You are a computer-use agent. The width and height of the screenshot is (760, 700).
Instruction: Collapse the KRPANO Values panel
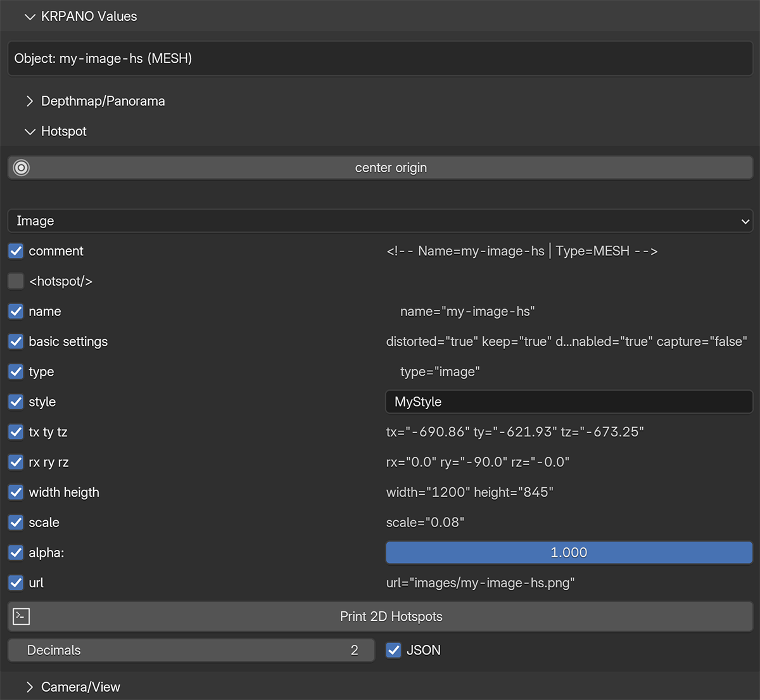click(x=30, y=17)
